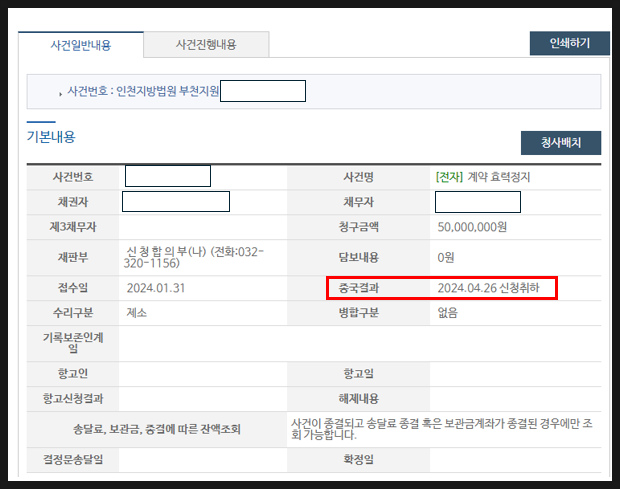Select the 사건번호 value box in table
Viewport: 620px width, 489px height.
tap(167, 176)
